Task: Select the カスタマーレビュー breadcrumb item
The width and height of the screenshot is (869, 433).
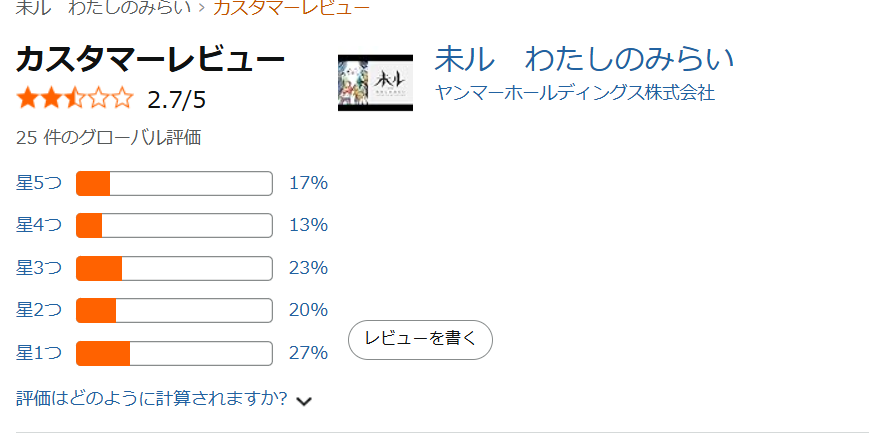Action: pos(292,7)
